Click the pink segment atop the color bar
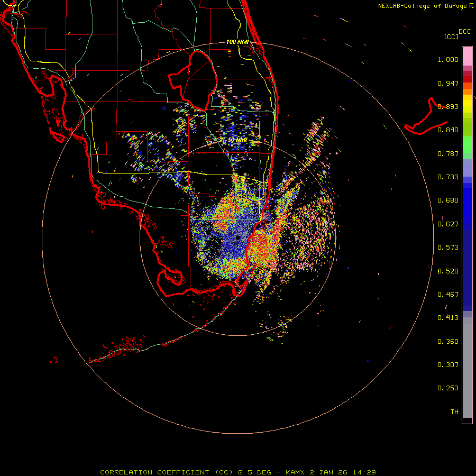The image size is (476, 476). tap(467, 57)
